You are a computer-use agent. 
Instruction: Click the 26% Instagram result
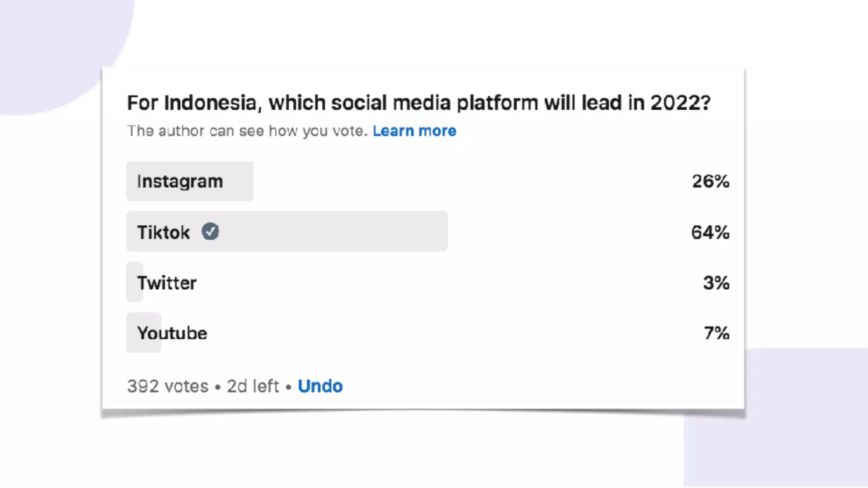(x=710, y=181)
